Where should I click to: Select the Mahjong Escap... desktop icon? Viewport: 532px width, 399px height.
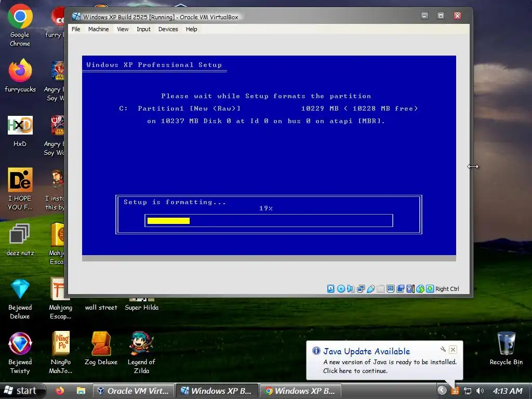click(x=60, y=299)
